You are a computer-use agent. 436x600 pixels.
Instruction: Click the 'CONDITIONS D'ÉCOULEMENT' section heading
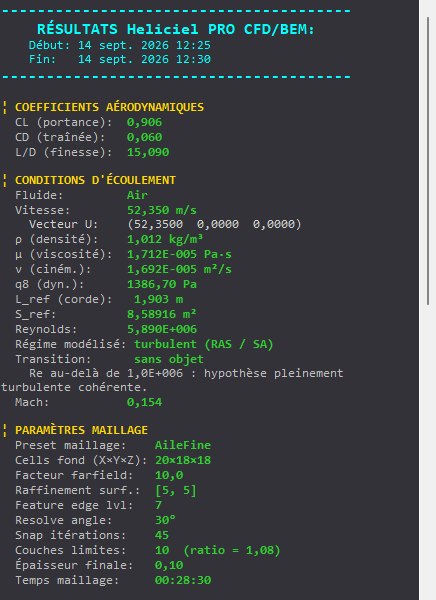click(x=95, y=180)
